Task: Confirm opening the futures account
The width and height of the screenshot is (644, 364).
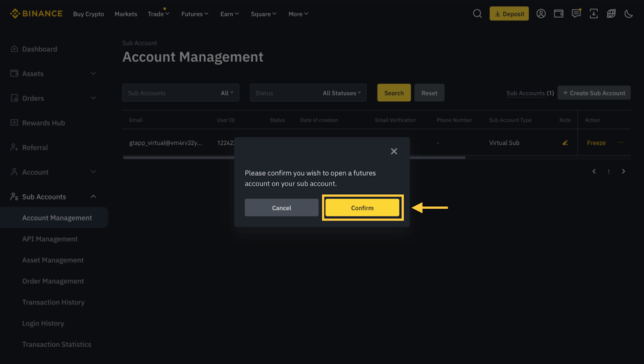Action: (x=362, y=208)
